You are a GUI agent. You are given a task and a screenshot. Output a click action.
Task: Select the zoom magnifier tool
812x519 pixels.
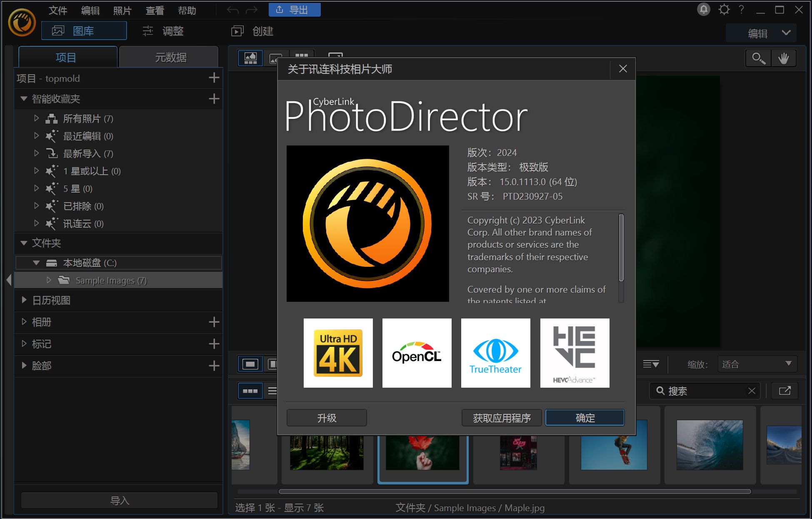pos(758,58)
